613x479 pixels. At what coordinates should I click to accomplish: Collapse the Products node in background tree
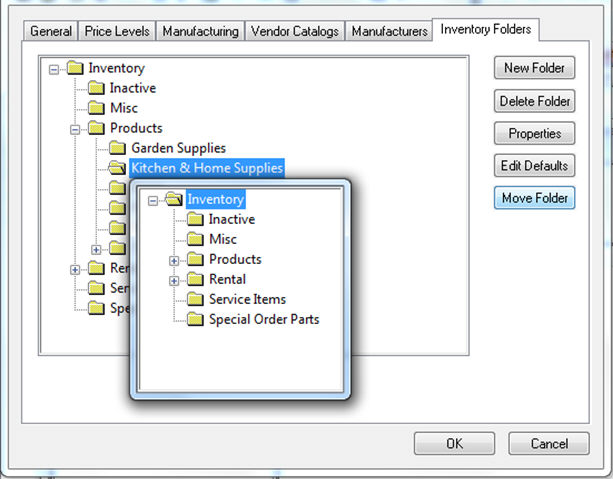(75, 128)
